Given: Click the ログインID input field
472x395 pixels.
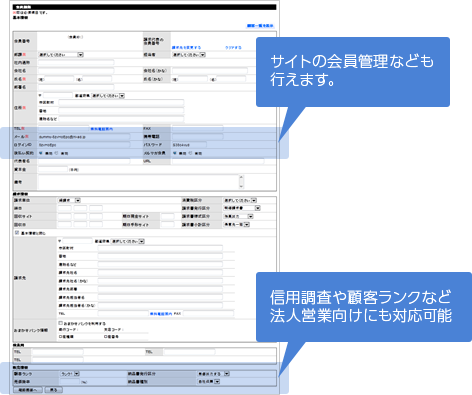Looking at the screenshot, I should pos(84,145).
